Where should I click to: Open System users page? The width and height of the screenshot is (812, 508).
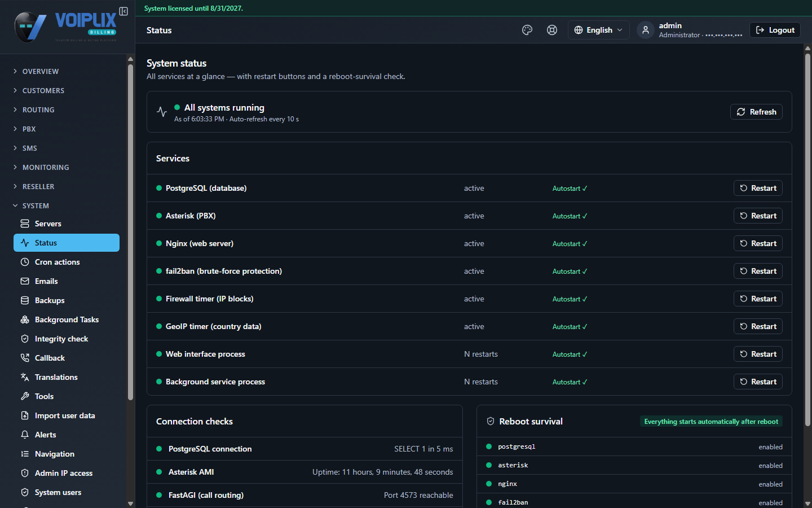(x=67, y=492)
